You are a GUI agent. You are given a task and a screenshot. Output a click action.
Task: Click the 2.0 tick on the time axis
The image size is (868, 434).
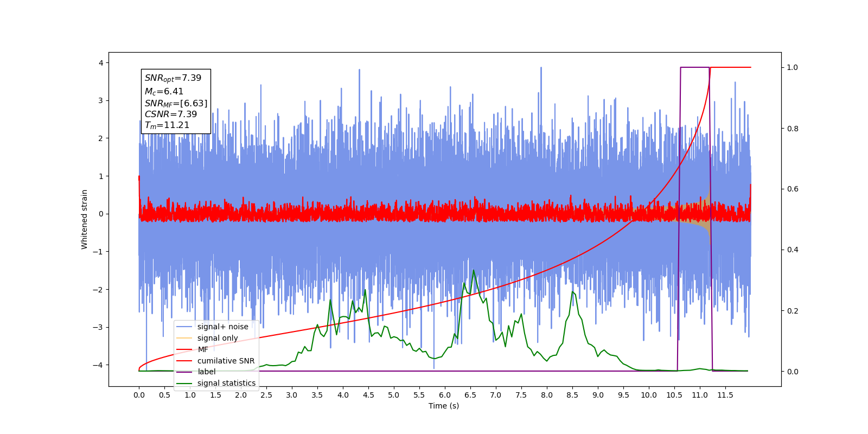[x=241, y=395]
